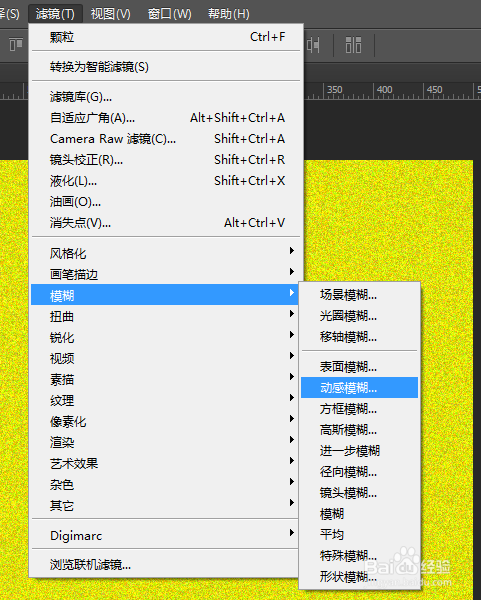Open Camera Raw 滤镜(C)...
Screen dimensions: 481x600
coord(165,139)
